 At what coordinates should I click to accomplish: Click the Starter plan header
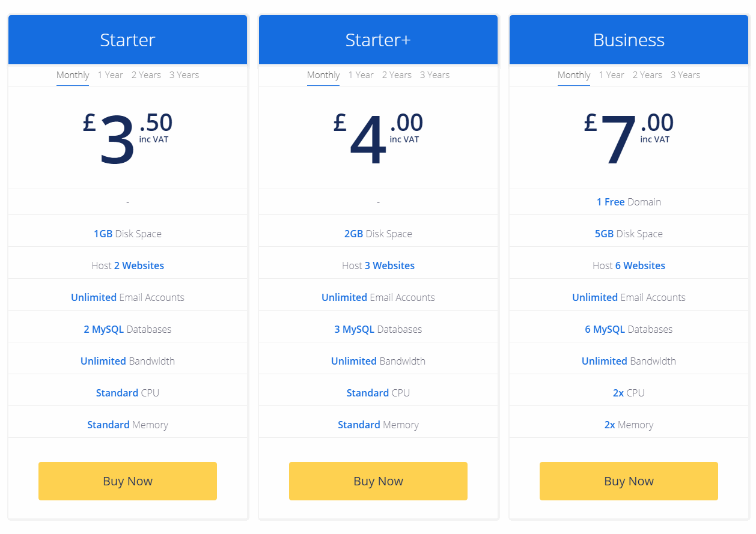pyautogui.click(x=127, y=40)
